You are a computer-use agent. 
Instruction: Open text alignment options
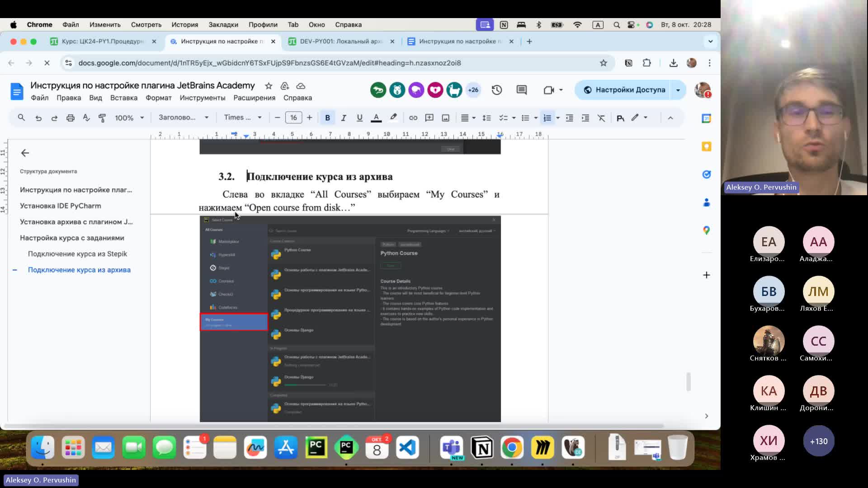(468, 118)
